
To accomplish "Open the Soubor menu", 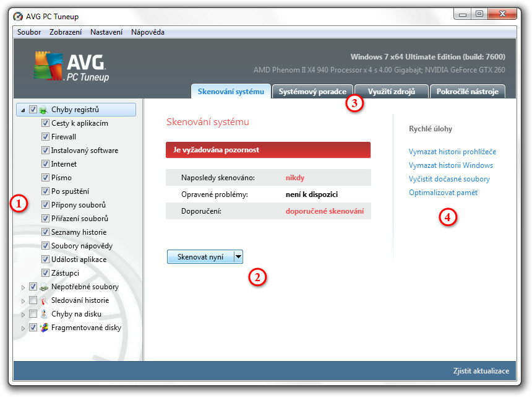I will (29, 32).
